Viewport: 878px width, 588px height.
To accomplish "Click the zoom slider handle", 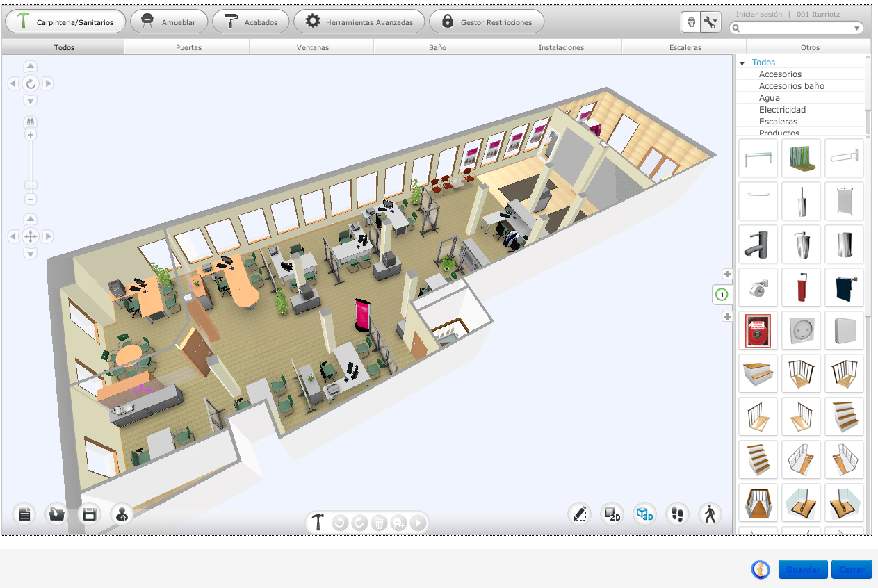I will tap(31, 185).
